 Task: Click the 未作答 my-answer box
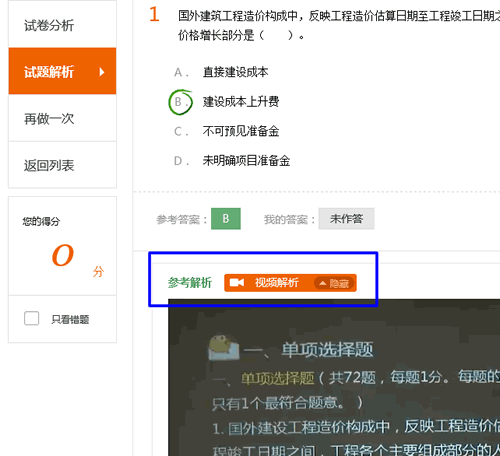[346, 219]
